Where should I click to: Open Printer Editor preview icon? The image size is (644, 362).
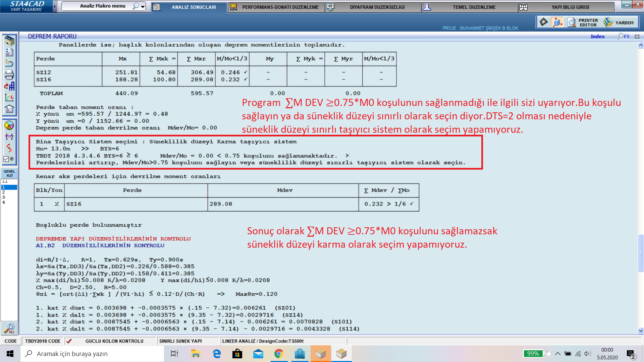(x=572, y=22)
